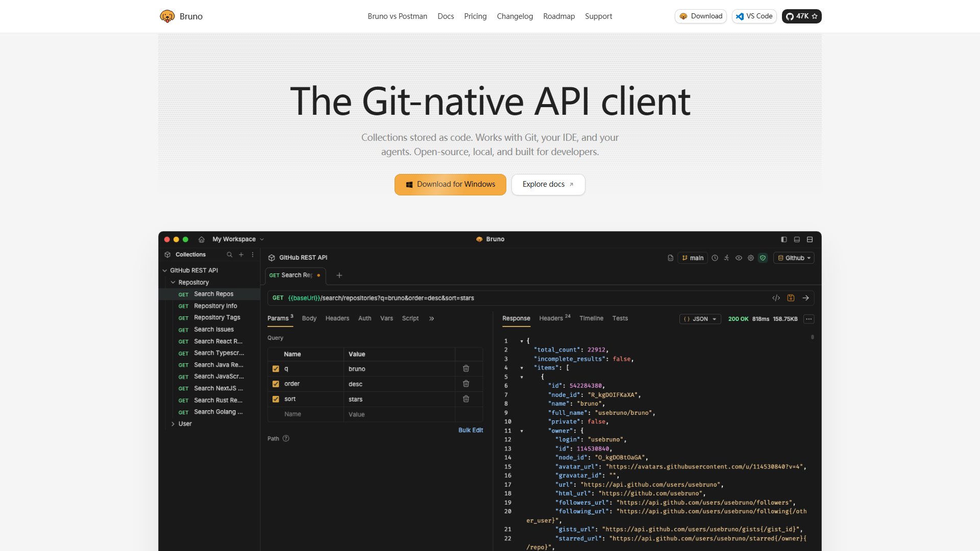The height and width of the screenshot is (551, 980).
Task: Select Repository Tags request
Action: (210, 318)
